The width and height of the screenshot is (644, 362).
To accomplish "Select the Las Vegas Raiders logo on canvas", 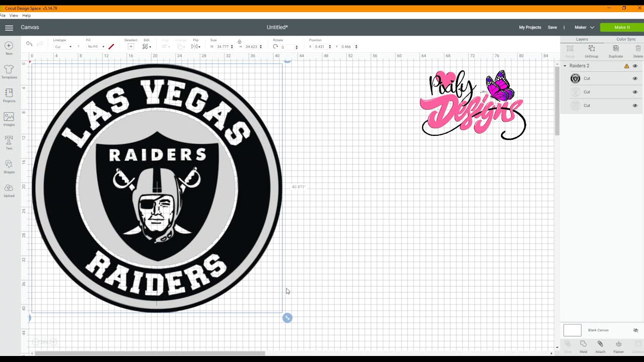I will tap(157, 188).
